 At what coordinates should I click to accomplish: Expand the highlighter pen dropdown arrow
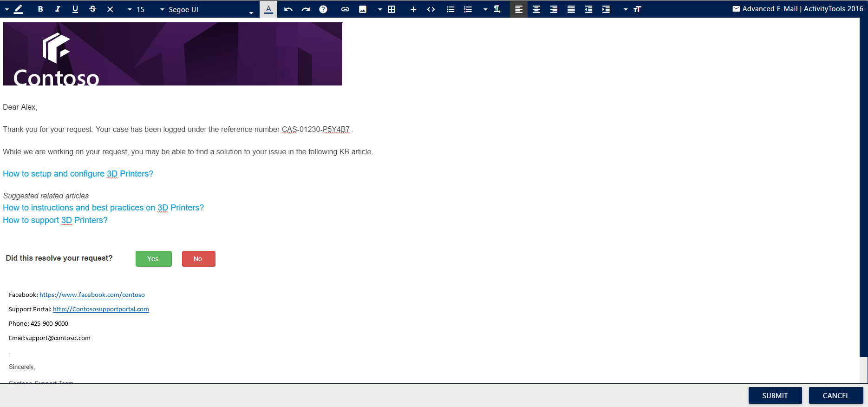(x=7, y=9)
